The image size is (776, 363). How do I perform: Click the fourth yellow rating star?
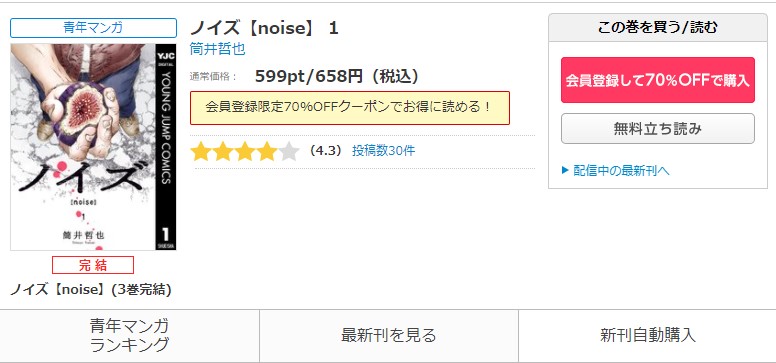coord(267,151)
